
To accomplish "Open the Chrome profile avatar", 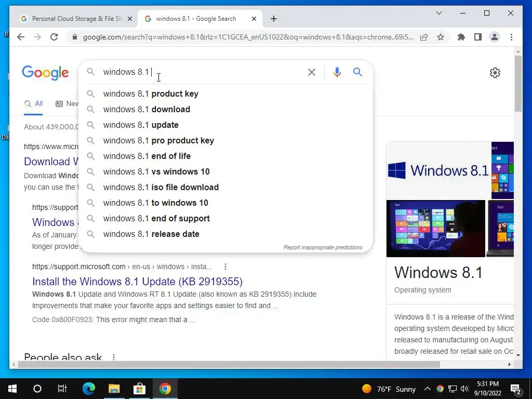I will pos(495,37).
